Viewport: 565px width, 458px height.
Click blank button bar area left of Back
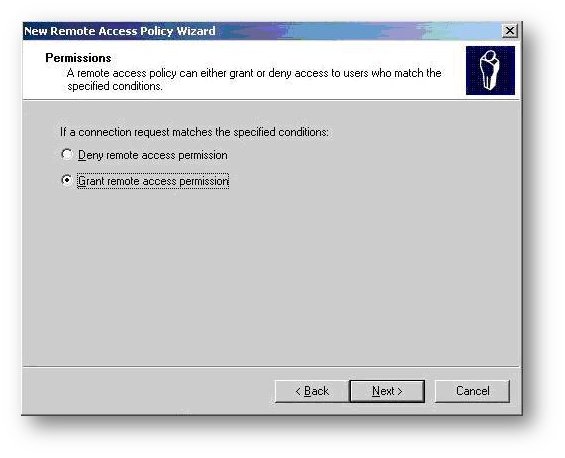(x=148, y=391)
